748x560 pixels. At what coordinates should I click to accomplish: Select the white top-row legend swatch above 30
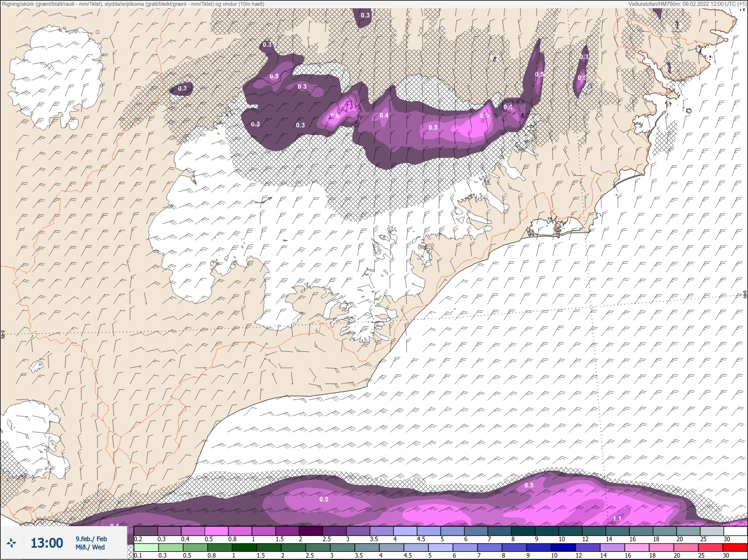click(735, 531)
